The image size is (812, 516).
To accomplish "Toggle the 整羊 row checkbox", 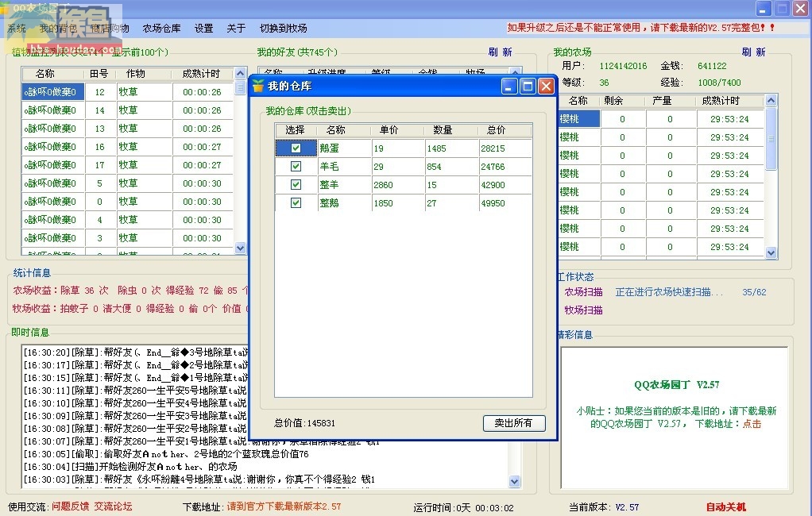I will 296,184.
